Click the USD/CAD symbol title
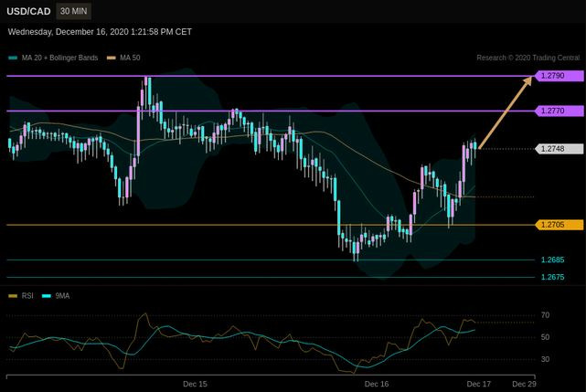 click(28, 12)
